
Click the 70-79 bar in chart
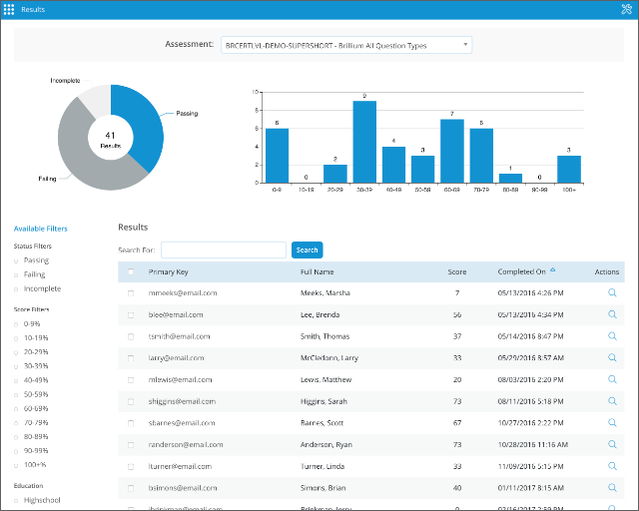pyautogui.click(x=481, y=156)
